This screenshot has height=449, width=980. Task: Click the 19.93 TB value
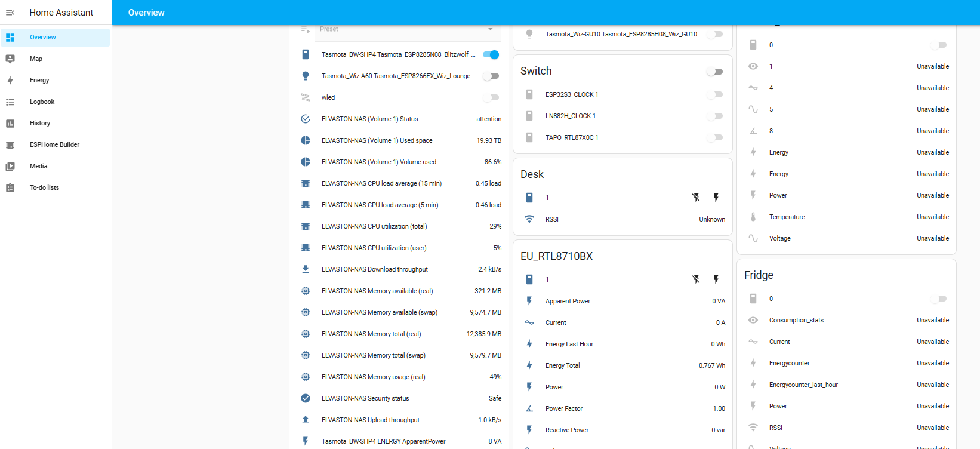point(489,140)
